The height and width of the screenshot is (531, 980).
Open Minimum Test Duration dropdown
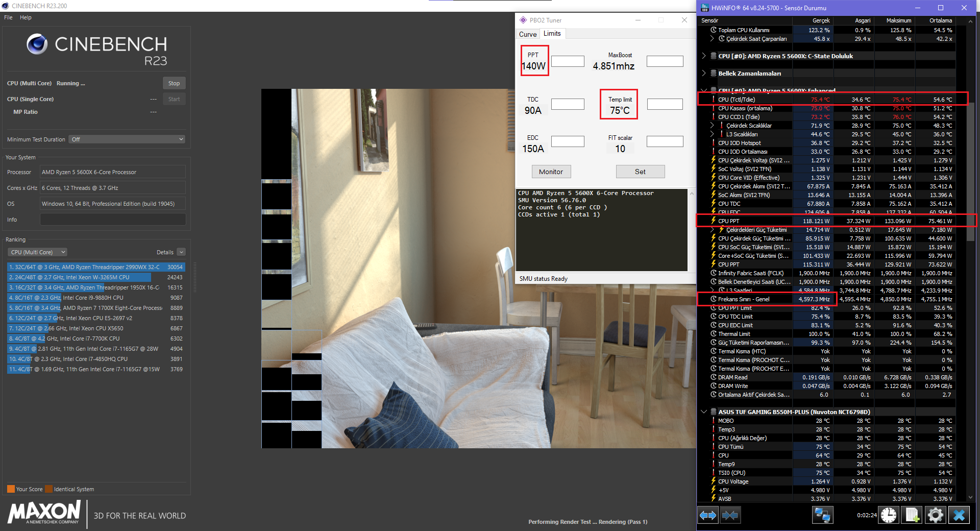click(x=127, y=139)
